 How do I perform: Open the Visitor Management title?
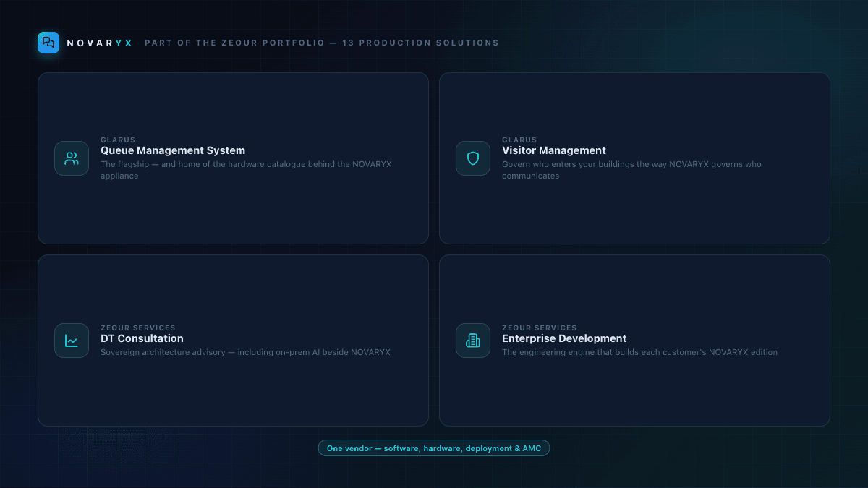pos(554,150)
